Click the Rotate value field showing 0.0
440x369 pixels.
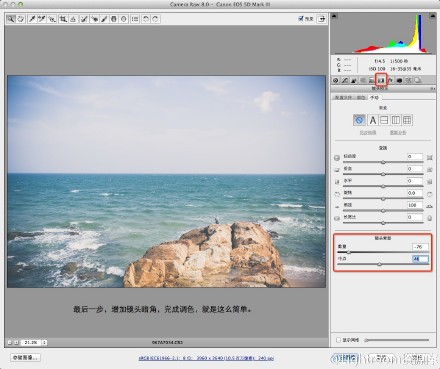[415, 193]
